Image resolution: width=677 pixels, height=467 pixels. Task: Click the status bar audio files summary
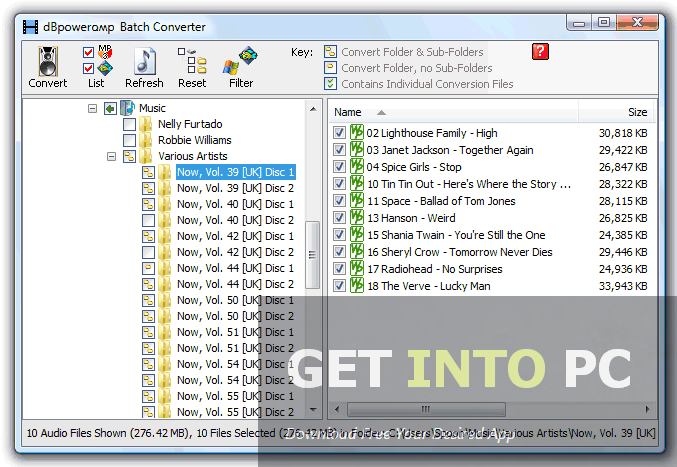pyautogui.click(x=341, y=433)
